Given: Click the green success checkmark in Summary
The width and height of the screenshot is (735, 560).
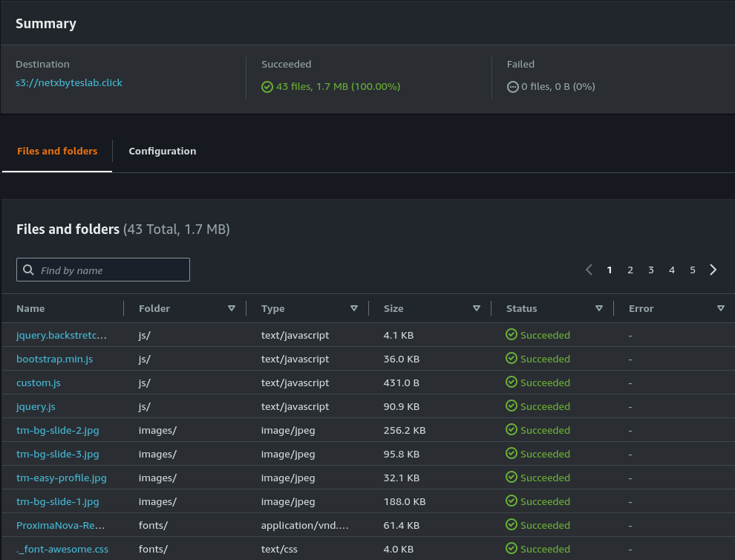Looking at the screenshot, I should [x=267, y=87].
